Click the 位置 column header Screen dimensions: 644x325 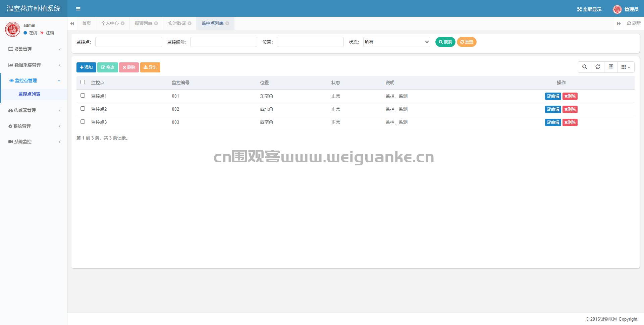pyautogui.click(x=264, y=83)
